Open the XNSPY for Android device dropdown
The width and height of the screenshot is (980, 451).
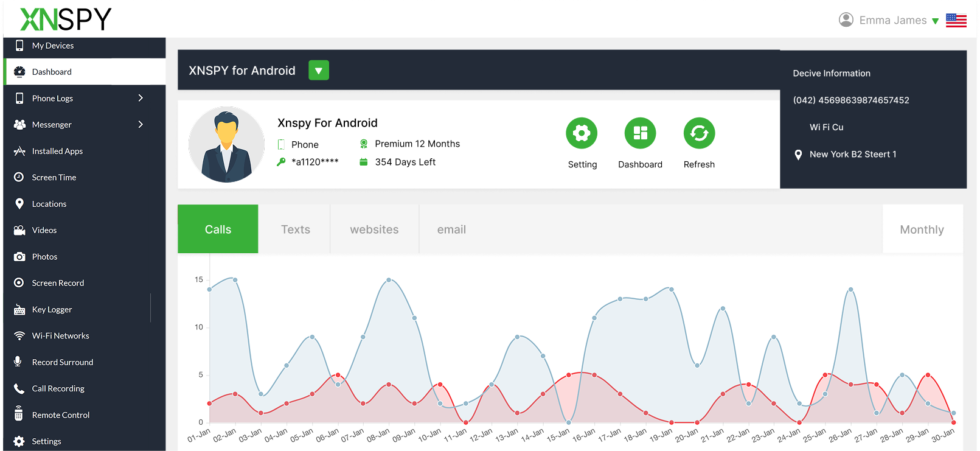click(x=318, y=71)
